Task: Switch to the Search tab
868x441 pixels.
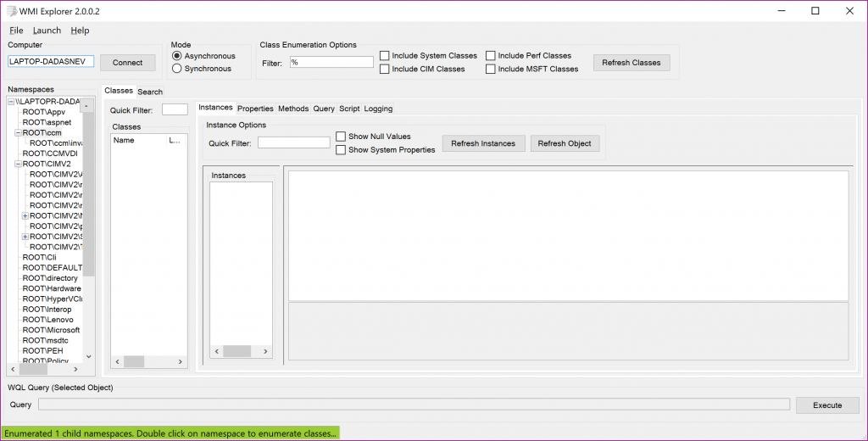Action: tap(150, 92)
